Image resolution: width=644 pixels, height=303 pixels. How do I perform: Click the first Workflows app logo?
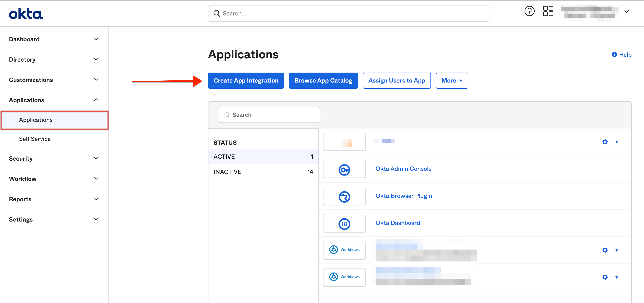344,250
